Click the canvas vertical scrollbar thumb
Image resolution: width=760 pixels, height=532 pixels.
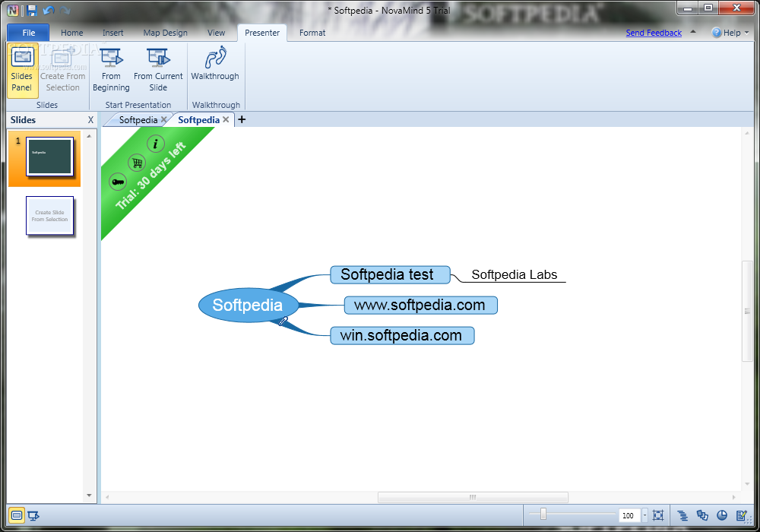point(747,311)
